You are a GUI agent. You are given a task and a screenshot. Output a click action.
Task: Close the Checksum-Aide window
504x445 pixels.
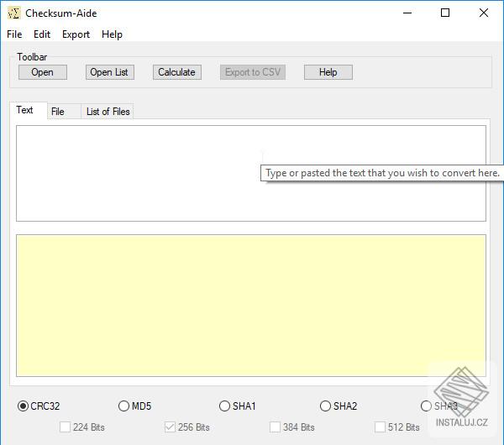484,13
